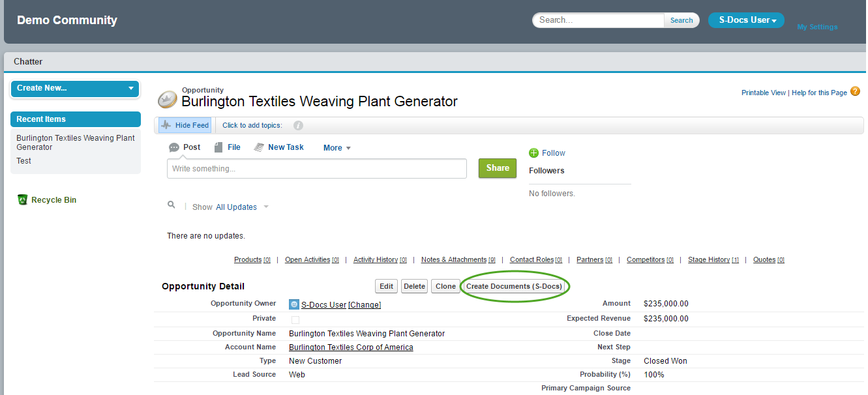Click the [Change] owner link

click(365, 305)
